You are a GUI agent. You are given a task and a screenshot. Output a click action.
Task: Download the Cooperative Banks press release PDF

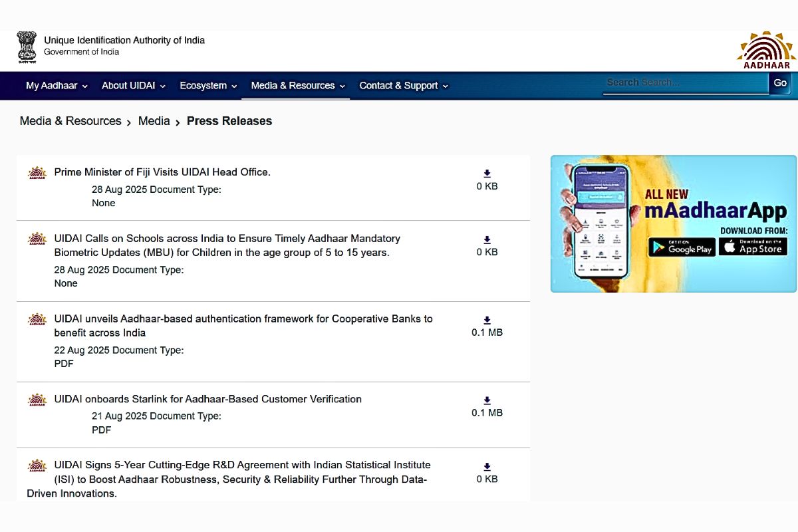click(487, 321)
